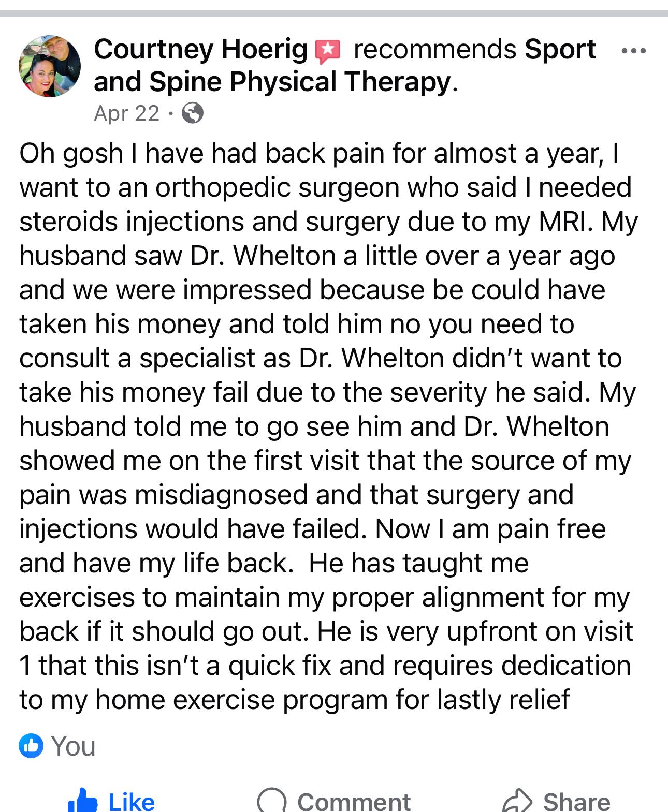668x812 pixels.
Task: View reactions by tapping "You"
Action: coord(73,746)
